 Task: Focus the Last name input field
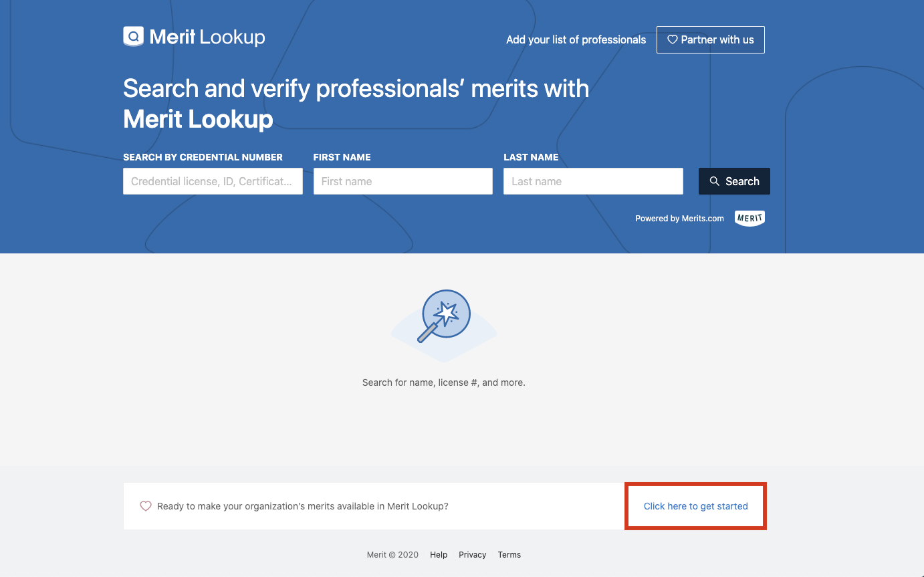click(593, 181)
